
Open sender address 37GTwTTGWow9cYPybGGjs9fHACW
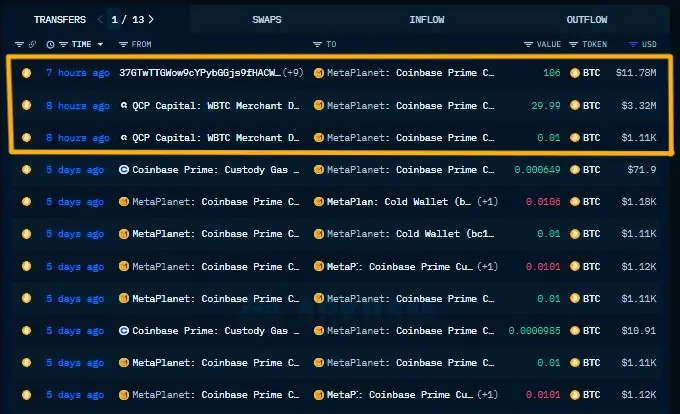click(199, 73)
